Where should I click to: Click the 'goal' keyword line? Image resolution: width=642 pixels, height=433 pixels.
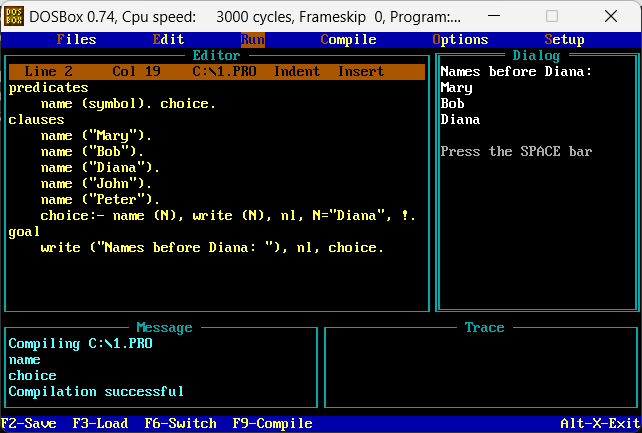point(24,232)
